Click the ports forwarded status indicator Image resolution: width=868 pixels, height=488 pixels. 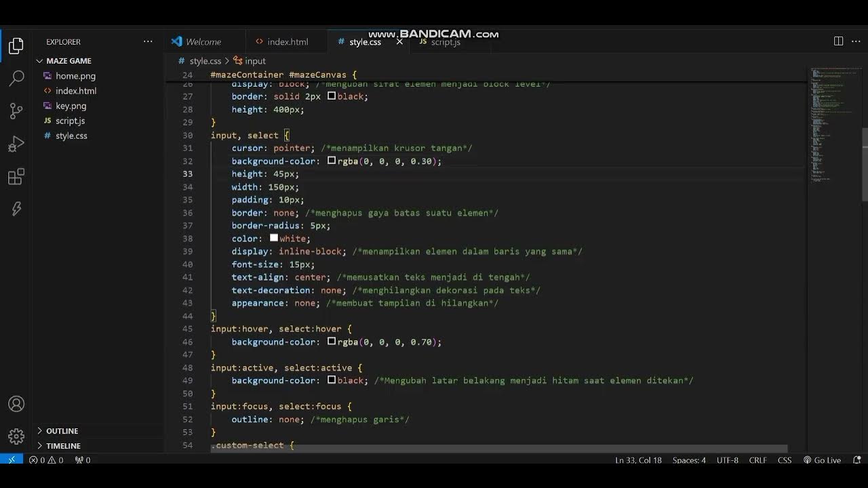83,460
